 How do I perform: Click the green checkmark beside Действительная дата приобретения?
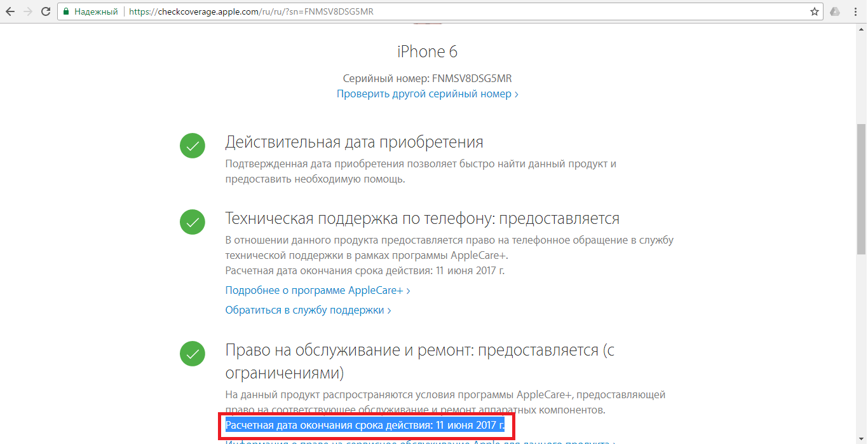click(193, 146)
